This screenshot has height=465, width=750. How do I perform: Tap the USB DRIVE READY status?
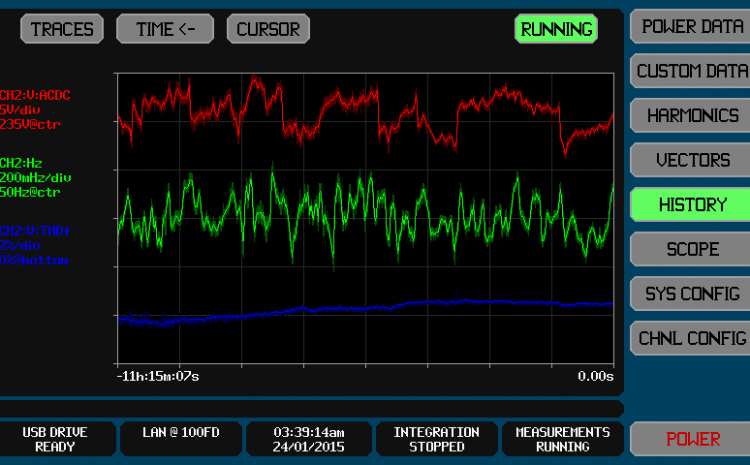pyautogui.click(x=55, y=439)
